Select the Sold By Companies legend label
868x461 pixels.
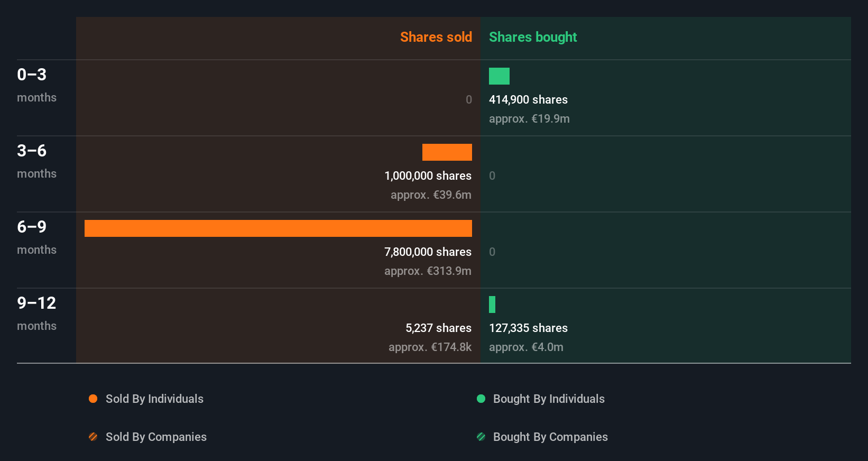click(x=156, y=437)
